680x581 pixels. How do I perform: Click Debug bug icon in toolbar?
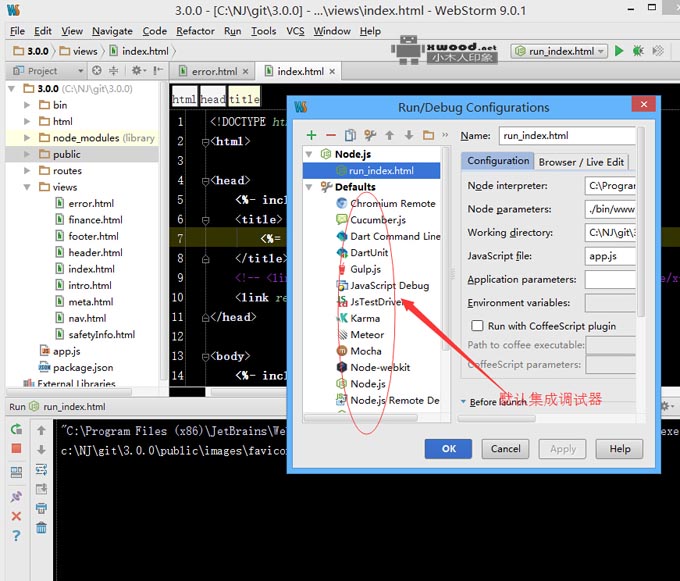[x=638, y=51]
